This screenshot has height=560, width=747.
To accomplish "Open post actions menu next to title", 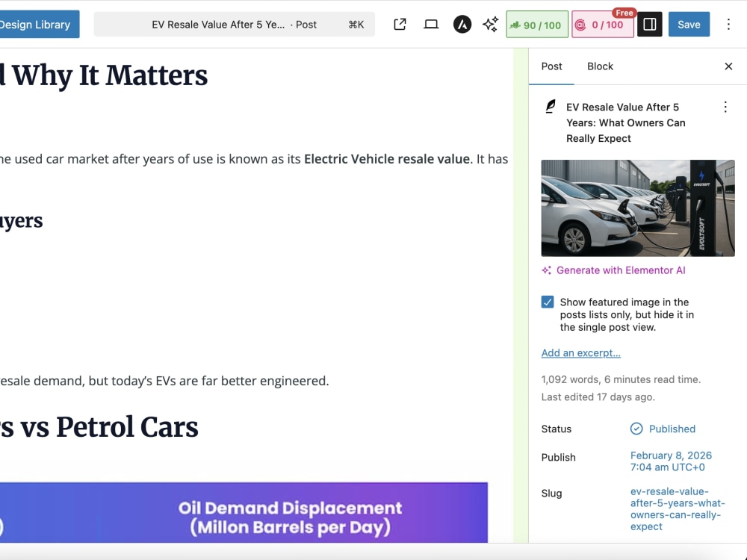I will [x=725, y=107].
